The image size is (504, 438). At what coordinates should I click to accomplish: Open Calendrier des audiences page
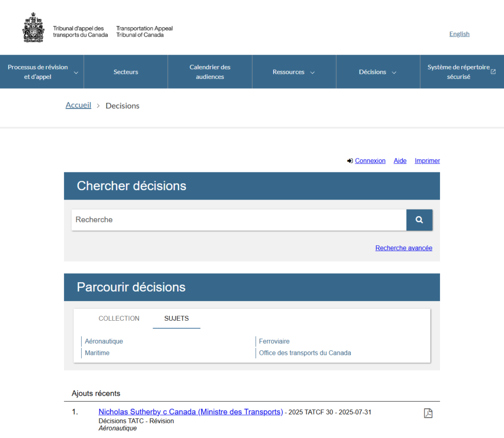coord(210,72)
